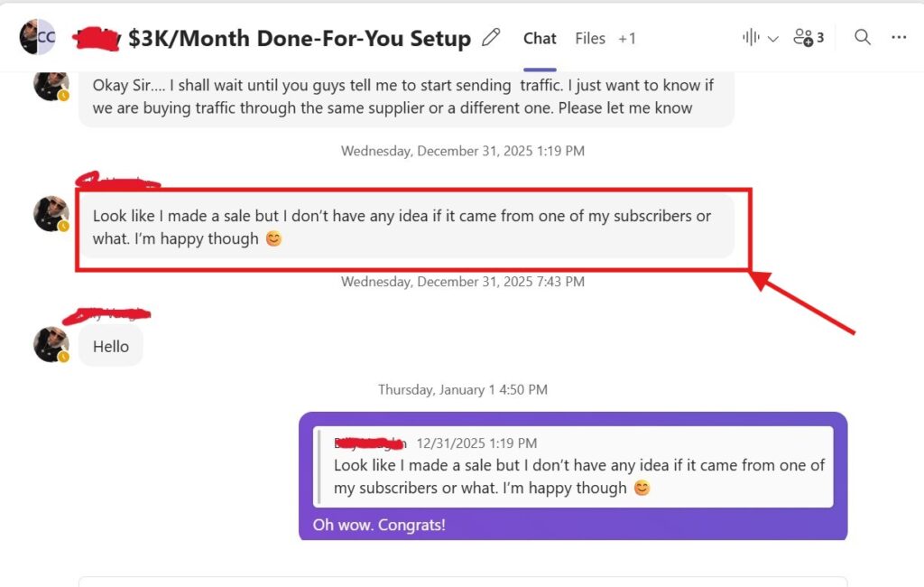
Task: Select the "Hello" message bubble
Action: 111,347
